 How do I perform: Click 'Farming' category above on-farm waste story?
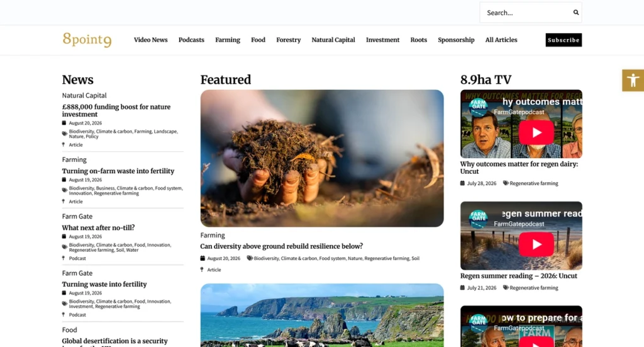pos(74,159)
